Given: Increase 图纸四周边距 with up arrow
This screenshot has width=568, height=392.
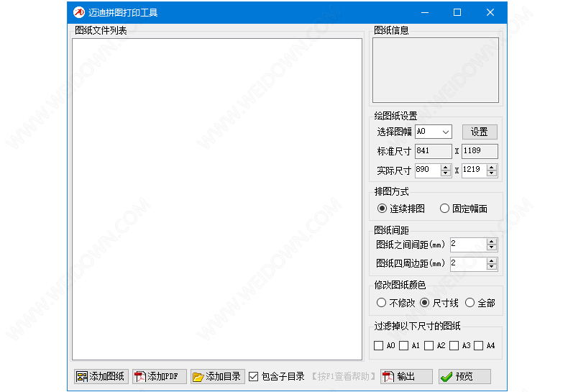Looking at the screenshot, I should click(x=492, y=261).
